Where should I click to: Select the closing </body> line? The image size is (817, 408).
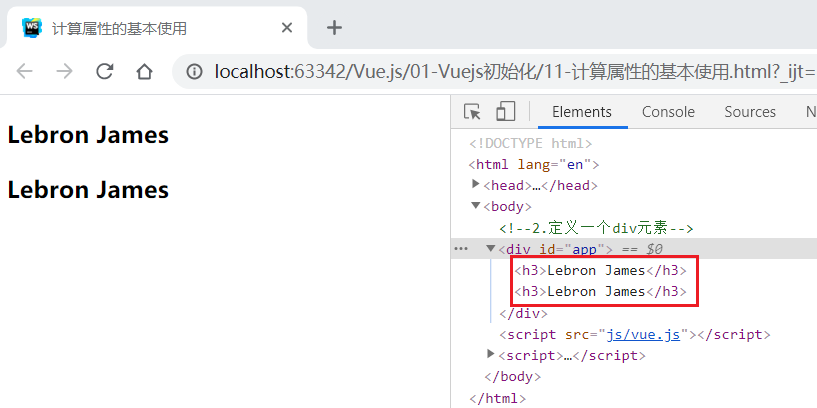[x=512, y=376]
